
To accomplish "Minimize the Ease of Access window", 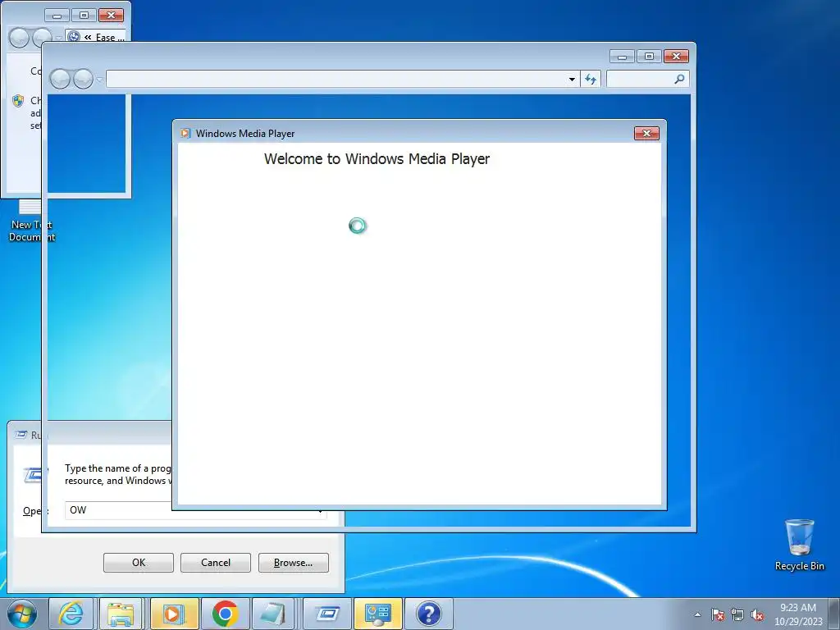I will pos(57,15).
